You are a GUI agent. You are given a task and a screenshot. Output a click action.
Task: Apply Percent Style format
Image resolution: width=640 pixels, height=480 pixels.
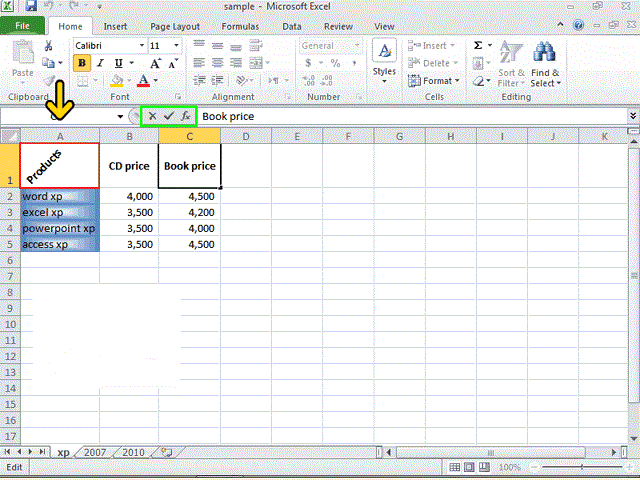pos(336,63)
